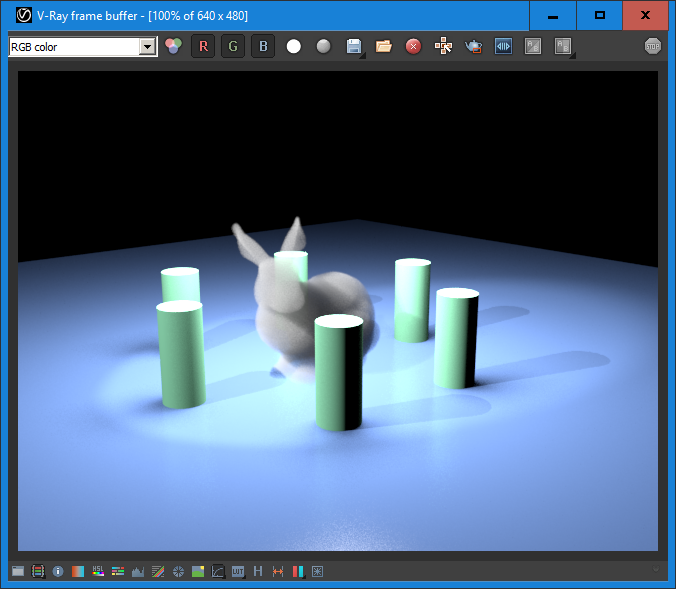
Task: Click the blue link-to-PDPlayer icon
Action: point(503,46)
